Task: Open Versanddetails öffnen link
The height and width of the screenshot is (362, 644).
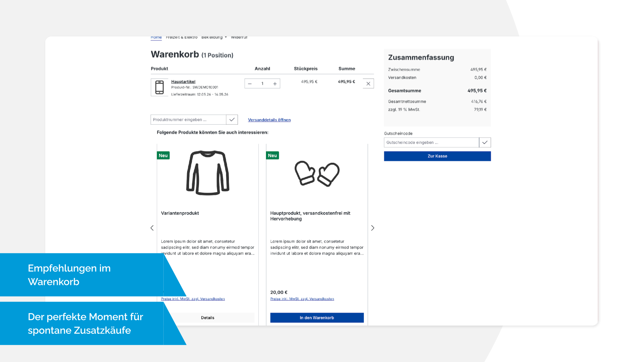Action: [269, 120]
